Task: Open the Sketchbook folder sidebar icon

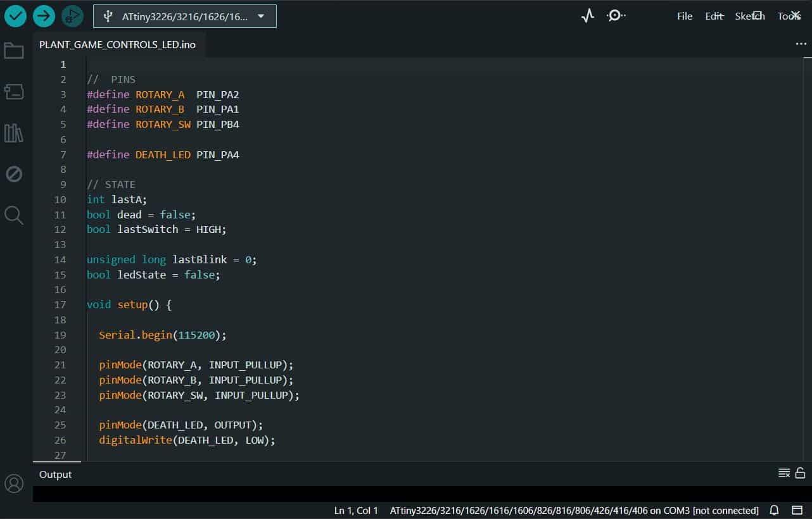Action: [x=14, y=51]
